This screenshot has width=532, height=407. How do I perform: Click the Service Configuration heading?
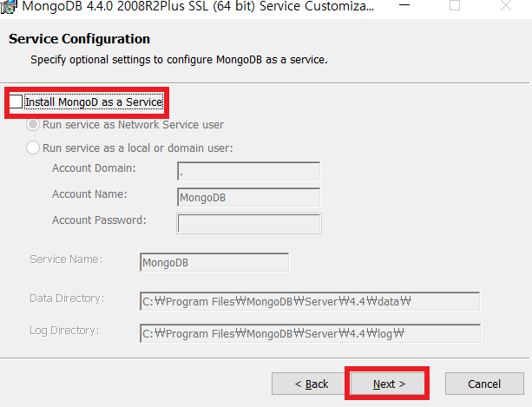click(x=79, y=39)
